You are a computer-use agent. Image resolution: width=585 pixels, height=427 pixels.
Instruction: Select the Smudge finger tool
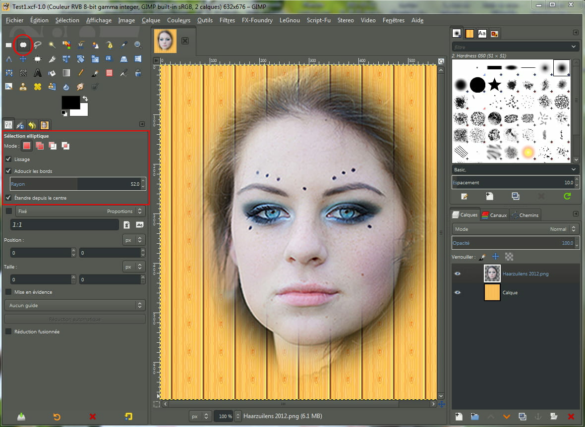pos(81,87)
